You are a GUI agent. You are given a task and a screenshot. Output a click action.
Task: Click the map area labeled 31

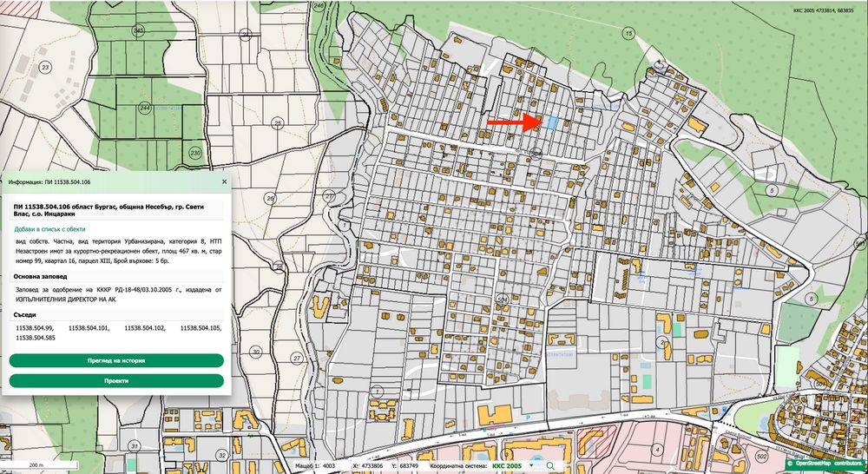coord(134,445)
